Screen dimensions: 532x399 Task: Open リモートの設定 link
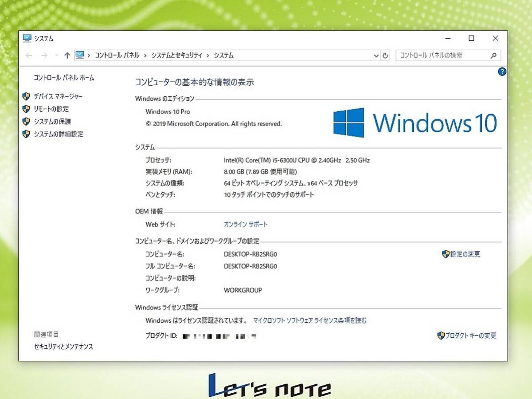pos(51,109)
